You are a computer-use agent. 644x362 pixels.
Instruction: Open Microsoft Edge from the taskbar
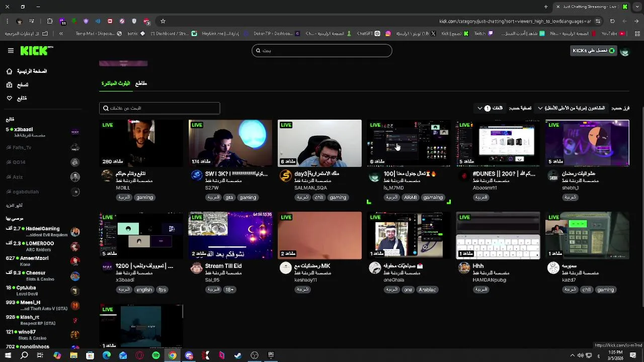(x=107, y=355)
